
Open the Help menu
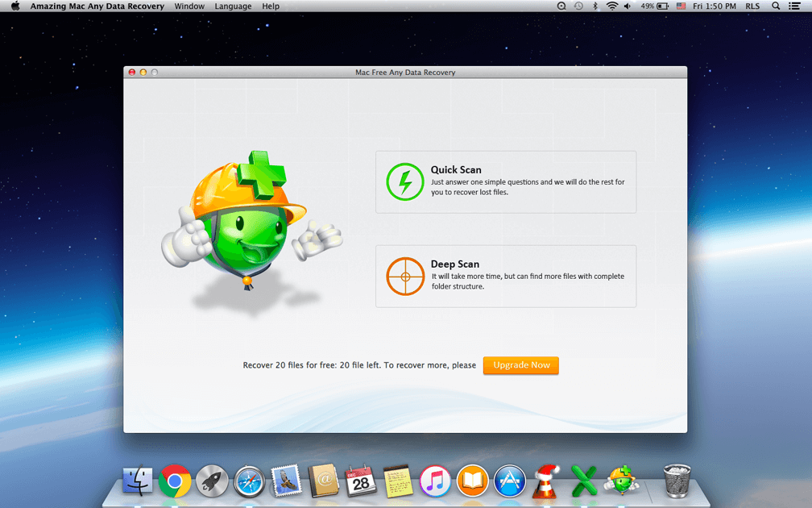pos(271,6)
